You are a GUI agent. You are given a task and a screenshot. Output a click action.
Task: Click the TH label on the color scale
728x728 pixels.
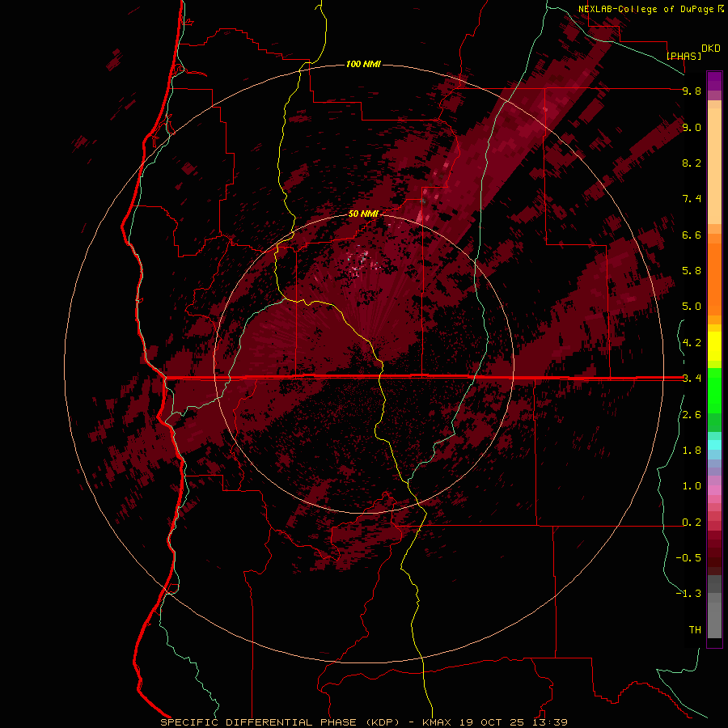click(x=695, y=630)
